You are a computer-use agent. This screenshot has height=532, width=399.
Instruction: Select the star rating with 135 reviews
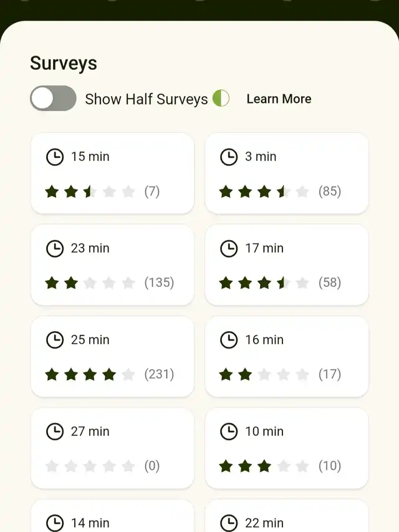pyautogui.click(x=90, y=283)
